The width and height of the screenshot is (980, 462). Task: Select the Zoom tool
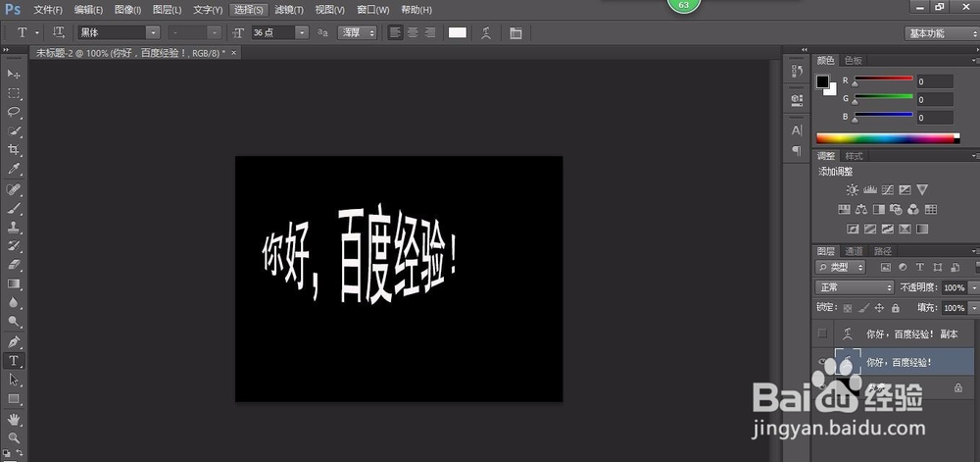(x=14, y=437)
